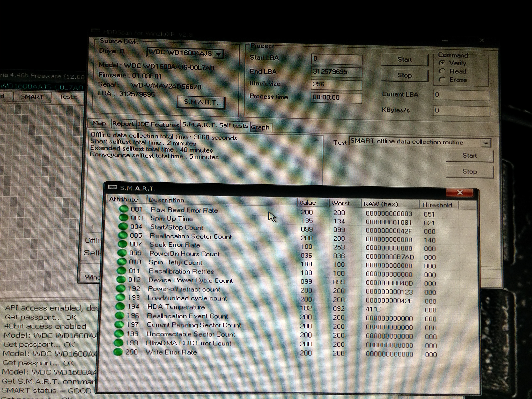Click green indicator for Current Pending Sector Count
Image resolution: width=532 pixels, height=399 pixels.
coord(119,325)
